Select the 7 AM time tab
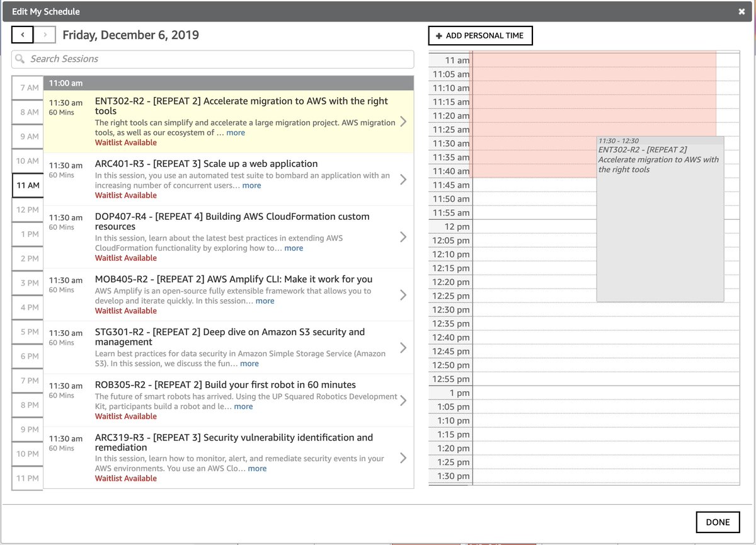Screen dimensions: 756x545 click(x=28, y=88)
